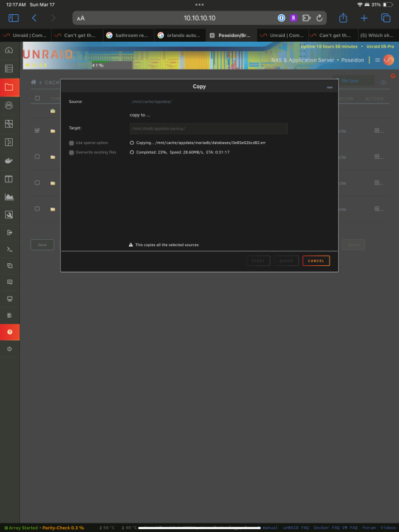Open the Terminal prompt icon in sidebar
Screen dimensions: 399x532
pyautogui.click(x=9, y=249)
